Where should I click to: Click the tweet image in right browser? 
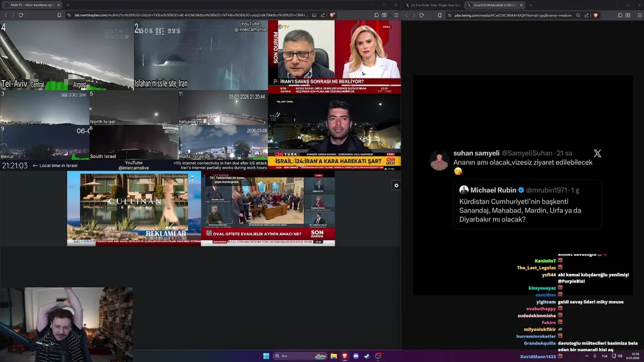523,186
